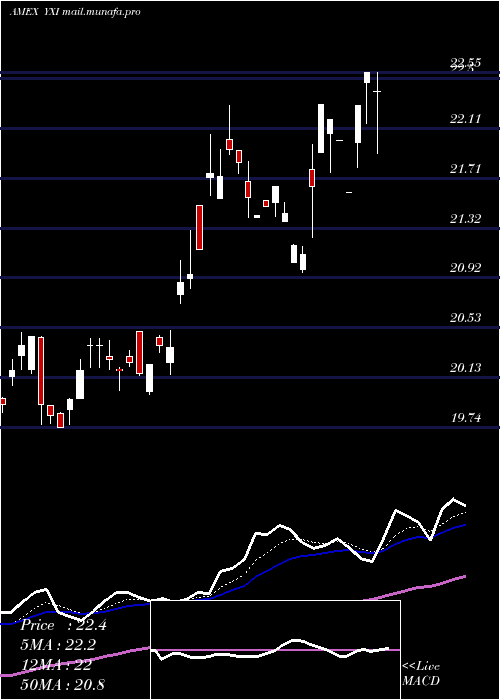Select the 20.13 price axis label
500x700 pixels.
coord(466,368)
